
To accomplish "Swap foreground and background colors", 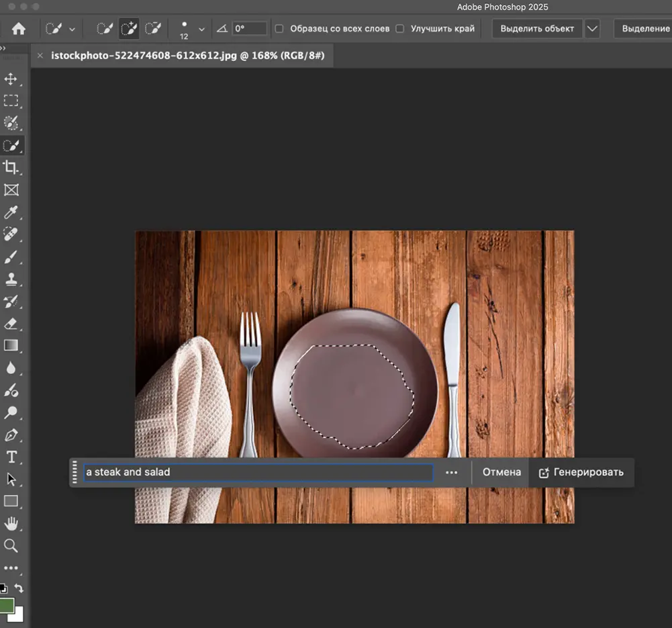I will (x=19, y=589).
